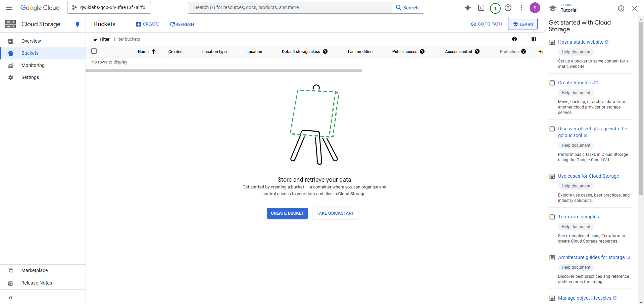Close the Learn Tutorial panel
Viewport: 644px width, 304px height.
[634, 8]
